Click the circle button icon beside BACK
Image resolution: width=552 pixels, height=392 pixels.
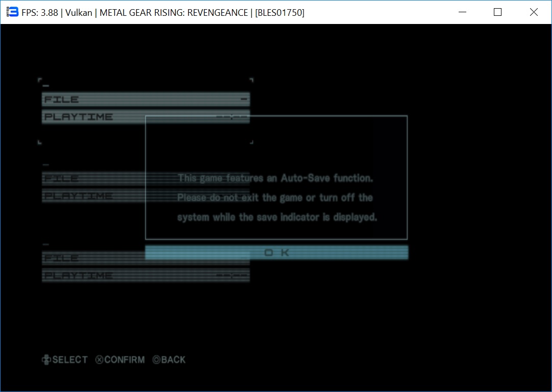tap(157, 360)
